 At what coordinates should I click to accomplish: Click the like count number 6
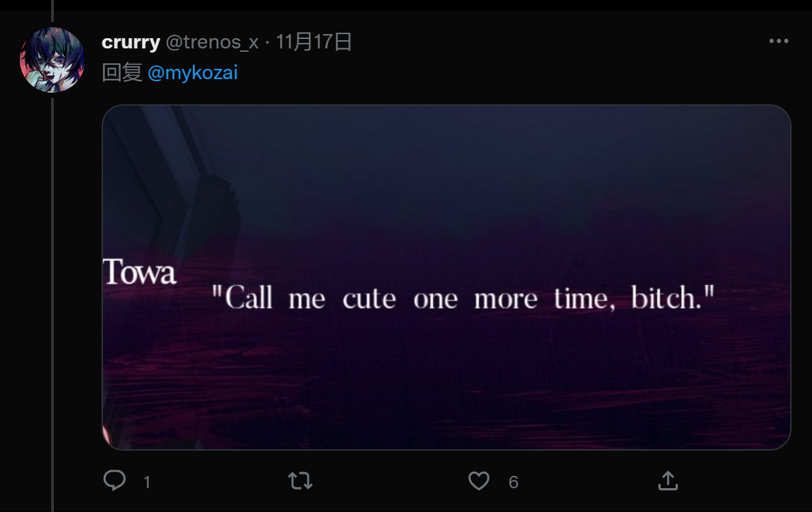click(513, 482)
